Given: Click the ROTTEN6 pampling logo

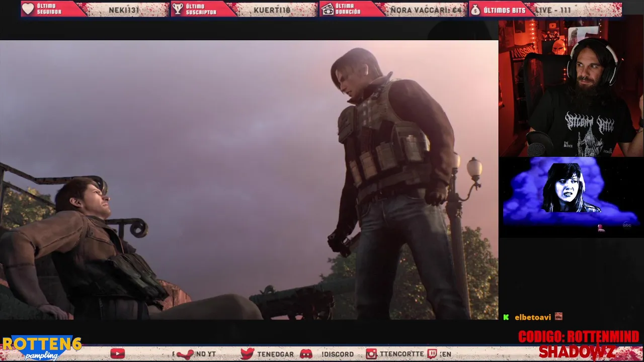Looking at the screenshot, I should (x=41, y=348).
